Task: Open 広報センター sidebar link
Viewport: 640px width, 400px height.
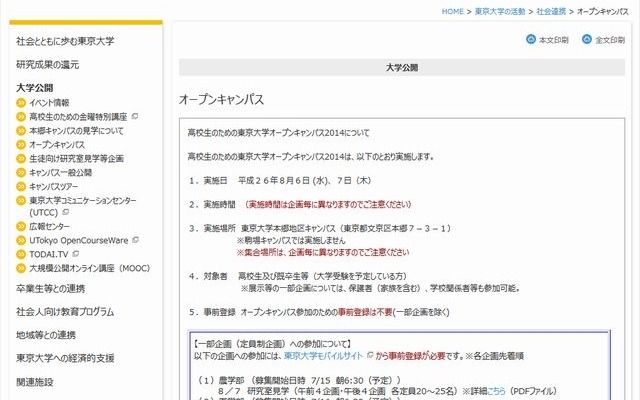Action: pos(49,226)
